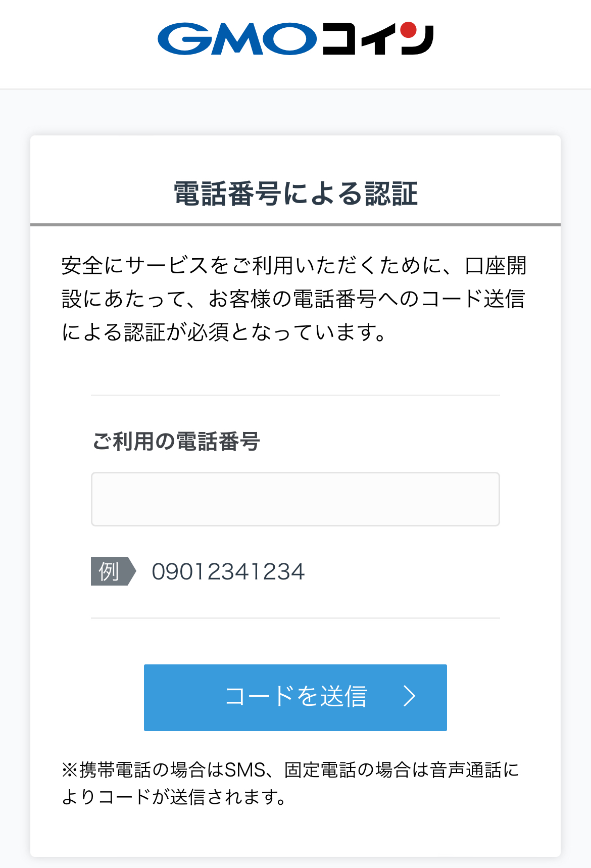Click the example number 09012341234
The image size is (591, 868).
coord(228,572)
